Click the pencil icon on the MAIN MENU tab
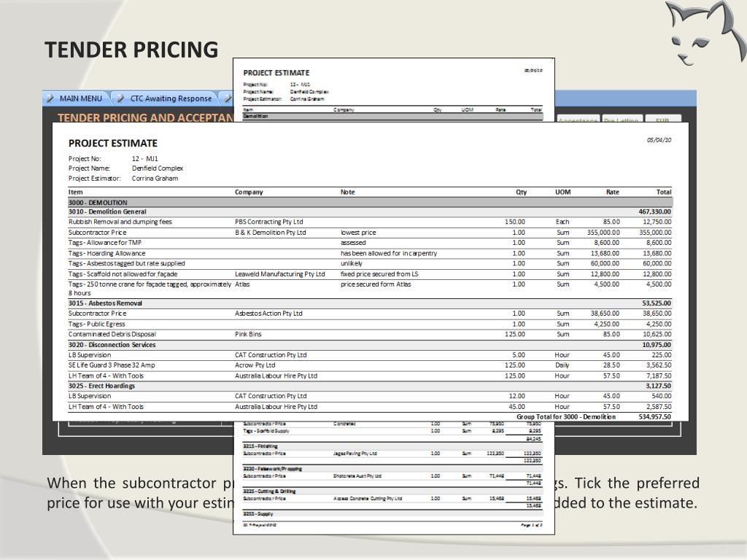Screen dimensions: 747x560 coord(50,98)
